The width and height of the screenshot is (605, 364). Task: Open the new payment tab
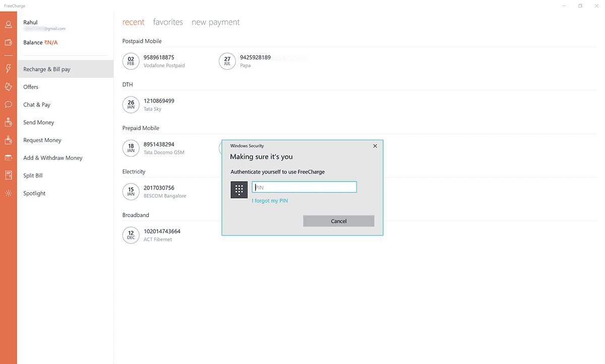click(215, 22)
